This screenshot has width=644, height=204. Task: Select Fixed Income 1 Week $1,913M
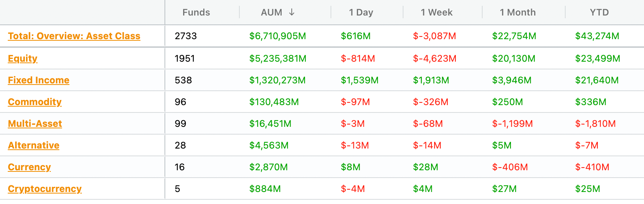[431, 80]
